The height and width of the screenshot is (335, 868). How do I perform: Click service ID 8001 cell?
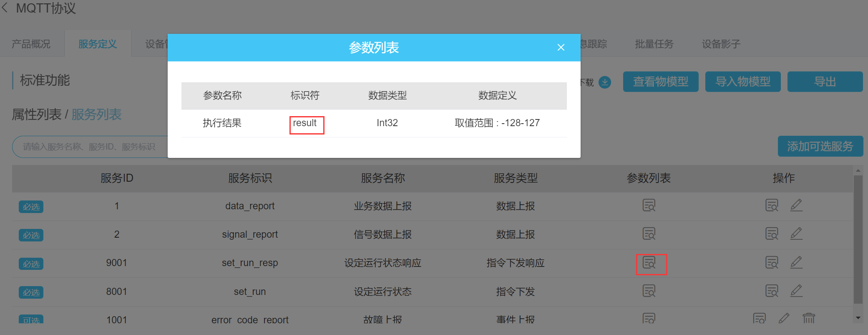116,292
